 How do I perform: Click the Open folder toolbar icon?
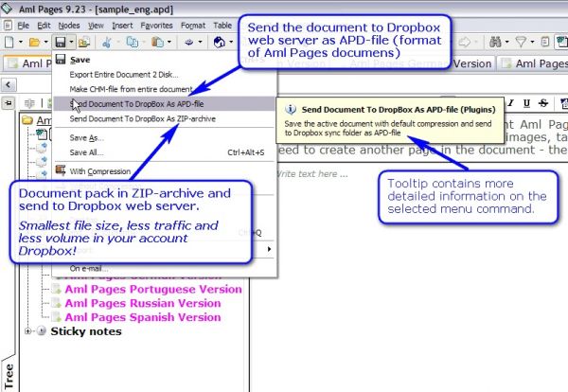click(34, 43)
